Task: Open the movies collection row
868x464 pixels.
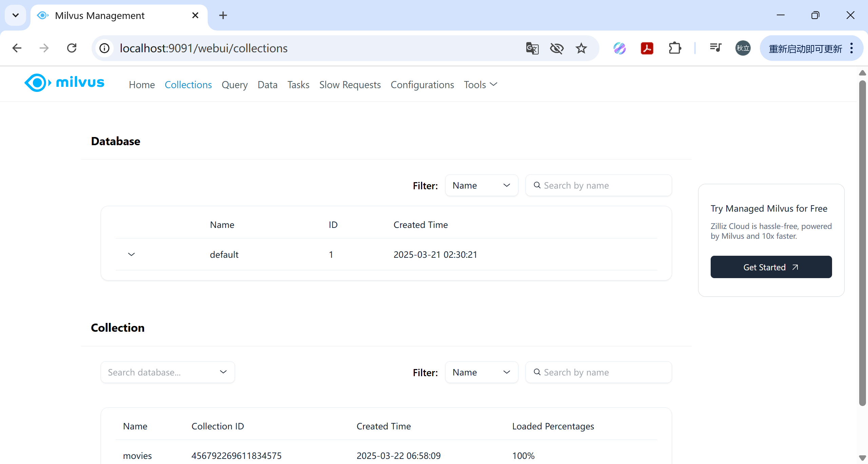Action: point(137,456)
